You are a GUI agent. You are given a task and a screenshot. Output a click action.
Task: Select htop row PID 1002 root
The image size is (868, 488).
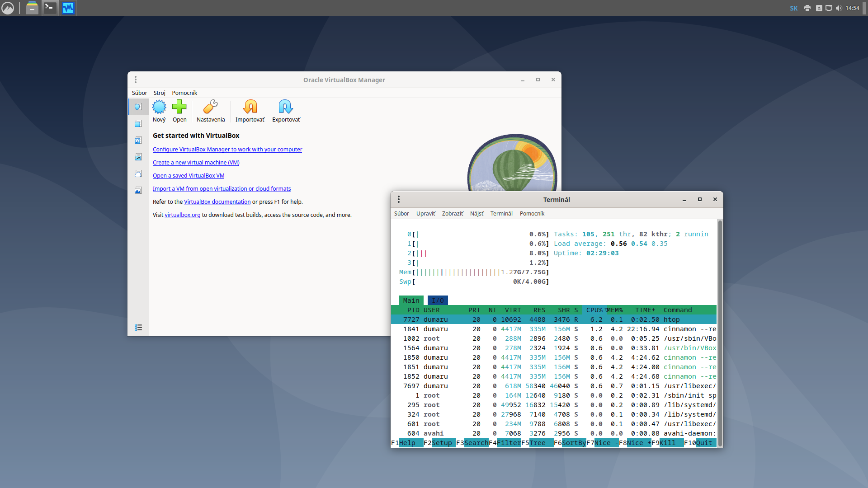click(554, 338)
